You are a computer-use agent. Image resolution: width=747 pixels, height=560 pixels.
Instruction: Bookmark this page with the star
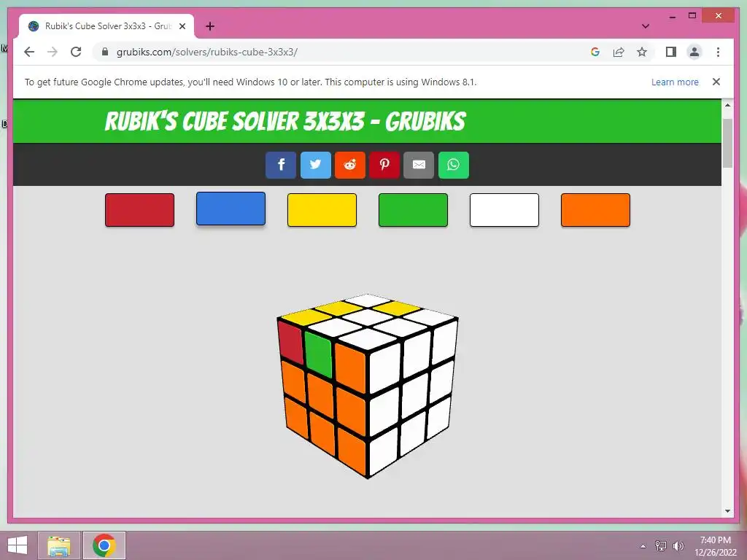642,52
